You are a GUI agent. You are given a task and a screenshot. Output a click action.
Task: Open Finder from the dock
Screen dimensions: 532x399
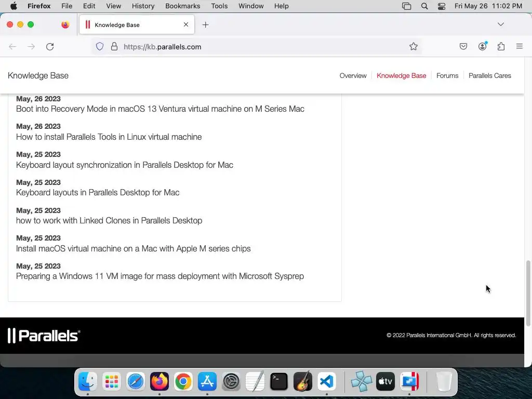[87, 381]
